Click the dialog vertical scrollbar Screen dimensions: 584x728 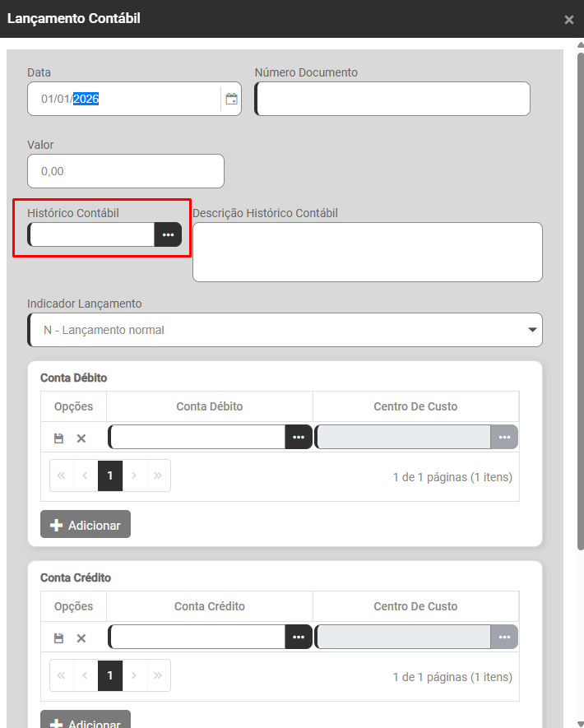[580, 302]
